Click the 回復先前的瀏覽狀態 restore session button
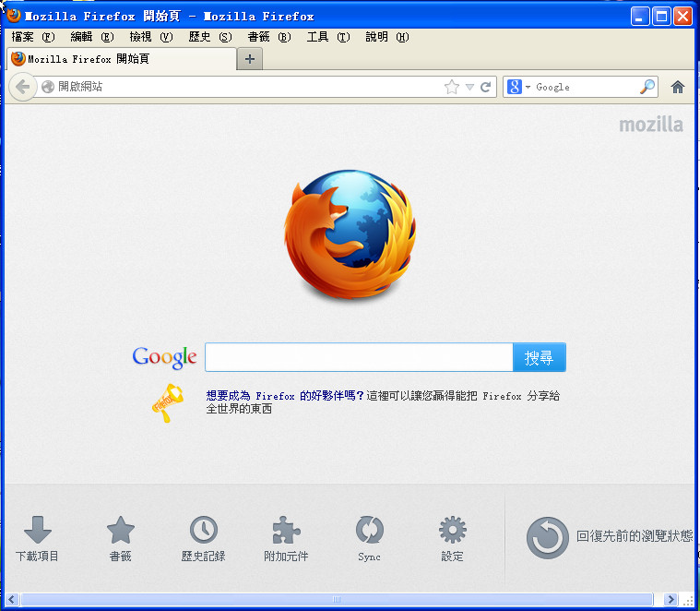The height and width of the screenshot is (611, 700). click(610, 538)
